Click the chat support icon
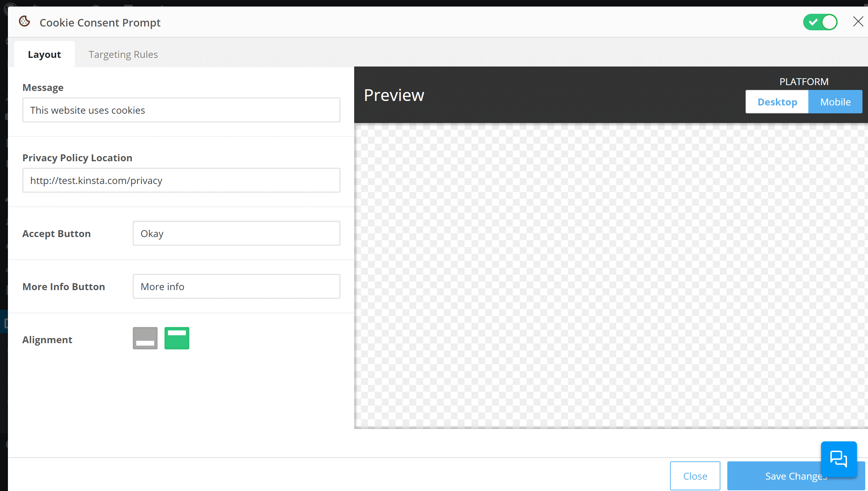Viewport: 868px width, 491px height. click(839, 459)
